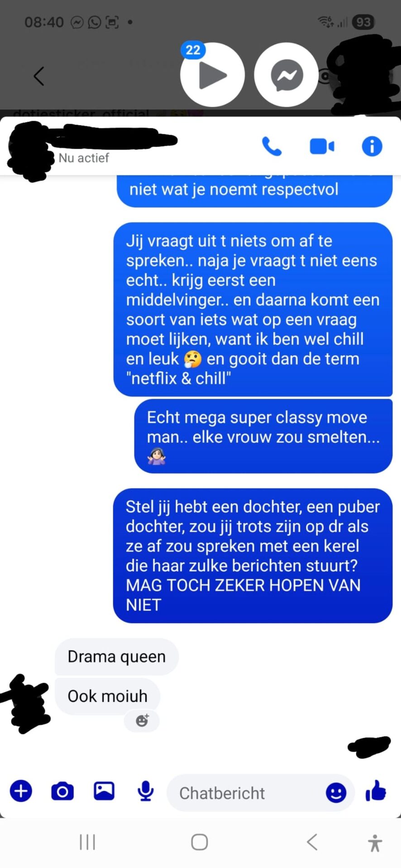Open Android recent apps button

[87, 842]
